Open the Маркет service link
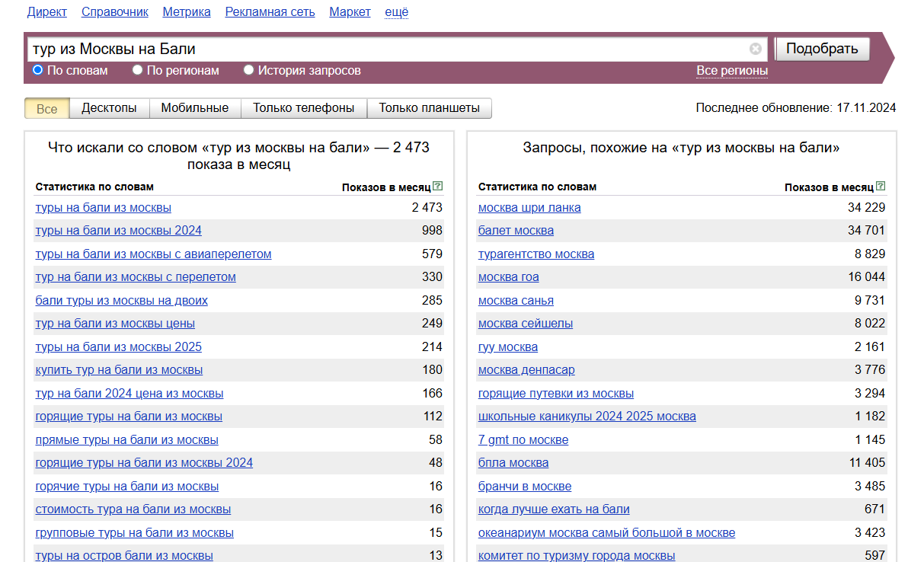Image resolution: width=924 pixels, height=562 pixels. tap(350, 11)
